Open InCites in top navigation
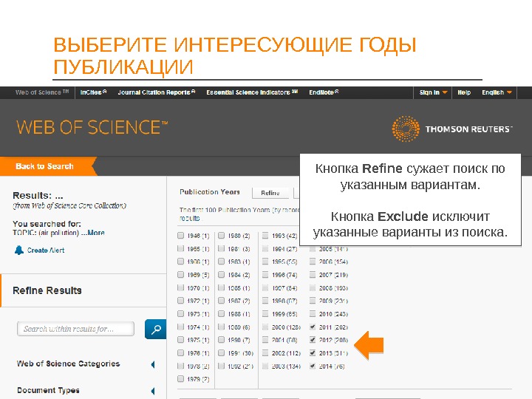The height and width of the screenshot is (399, 532). pos(93,92)
